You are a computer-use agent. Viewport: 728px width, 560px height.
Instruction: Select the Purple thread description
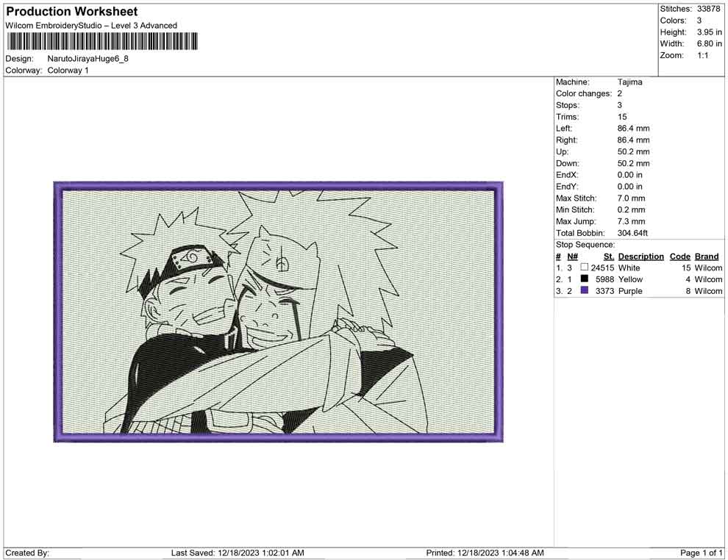(x=630, y=291)
